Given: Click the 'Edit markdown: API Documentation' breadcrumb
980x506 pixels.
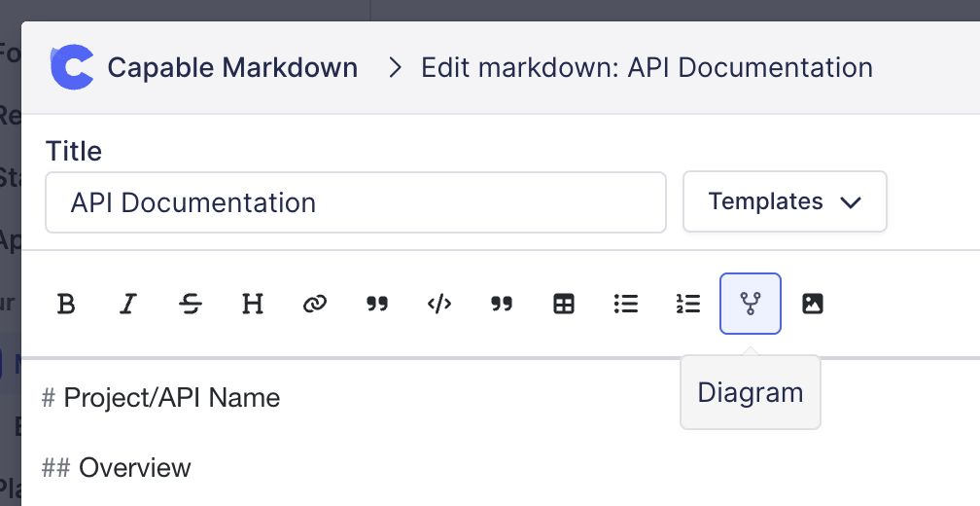Looking at the screenshot, I should (646, 68).
